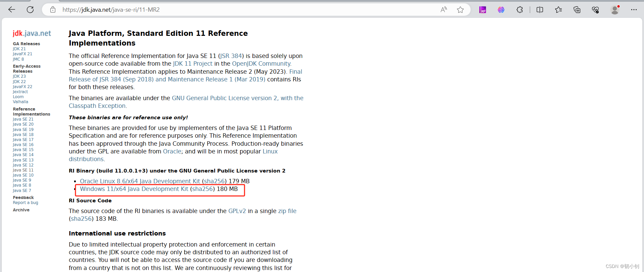This screenshot has width=644, height=272.
Task: Open sha256 link for Oracle Linux JDK
Action: coord(214,181)
